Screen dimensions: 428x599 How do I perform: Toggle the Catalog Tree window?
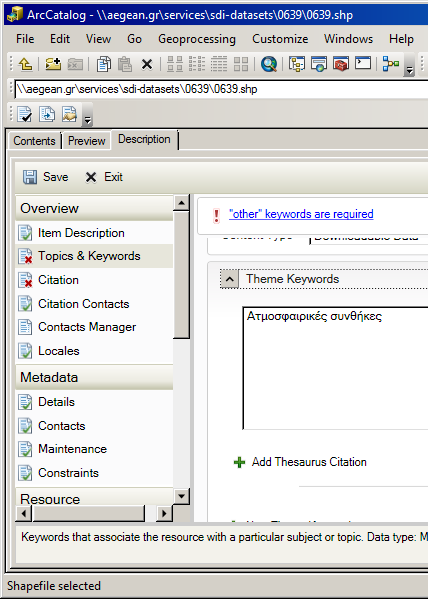tap(297, 64)
